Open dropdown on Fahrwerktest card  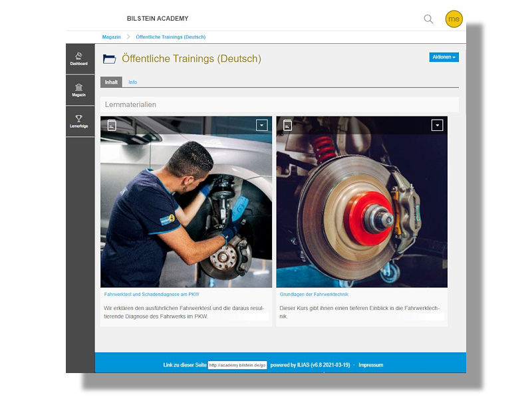[x=261, y=125]
